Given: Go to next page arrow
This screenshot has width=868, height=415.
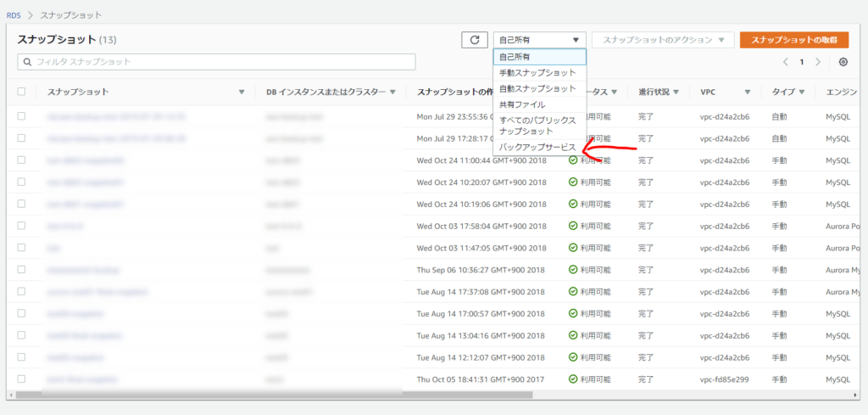Looking at the screenshot, I should pyautogui.click(x=817, y=62).
